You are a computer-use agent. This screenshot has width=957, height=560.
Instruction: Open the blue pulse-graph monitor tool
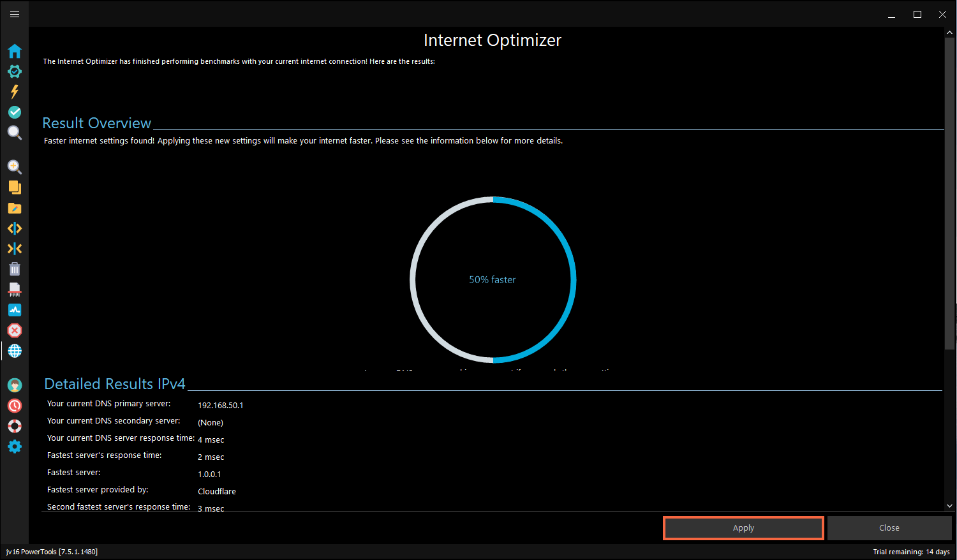point(15,310)
